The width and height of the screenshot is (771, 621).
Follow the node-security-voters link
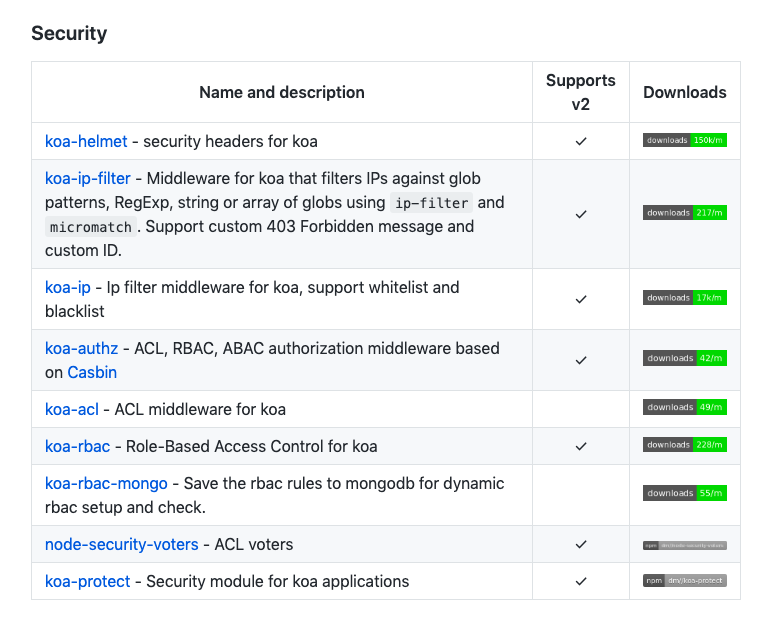coord(121,545)
